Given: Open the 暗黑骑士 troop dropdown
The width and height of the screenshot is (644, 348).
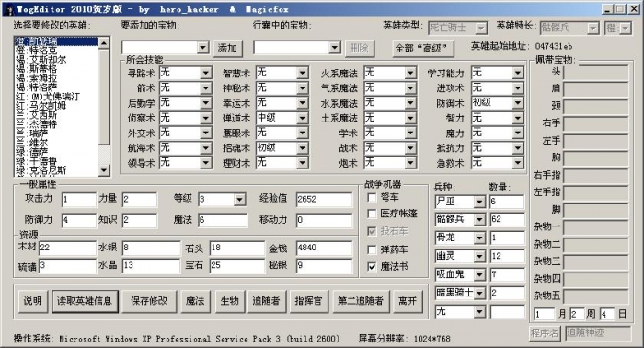Looking at the screenshot, I should click(x=479, y=294).
